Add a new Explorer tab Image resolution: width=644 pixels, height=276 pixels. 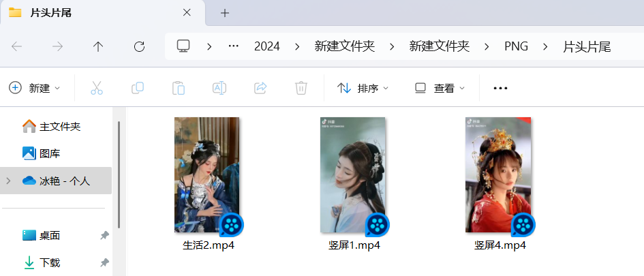click(224, 13)
